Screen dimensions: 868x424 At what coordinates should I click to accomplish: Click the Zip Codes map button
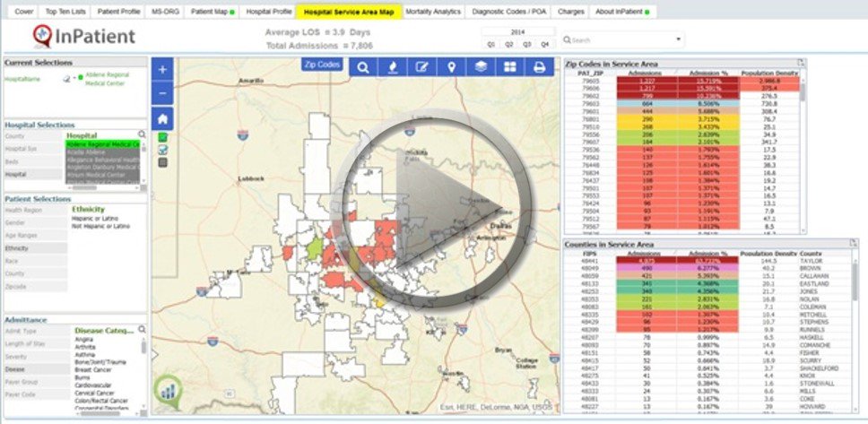click(x=322, y=65)
